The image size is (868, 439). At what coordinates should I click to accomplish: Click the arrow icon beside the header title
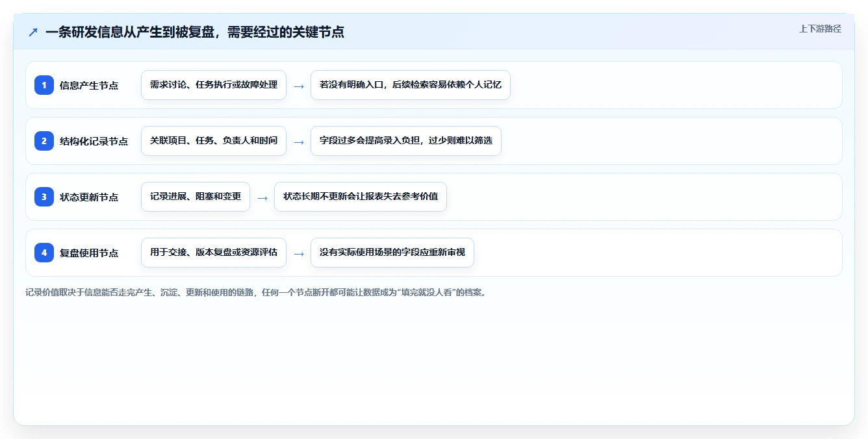coord(33,32)
